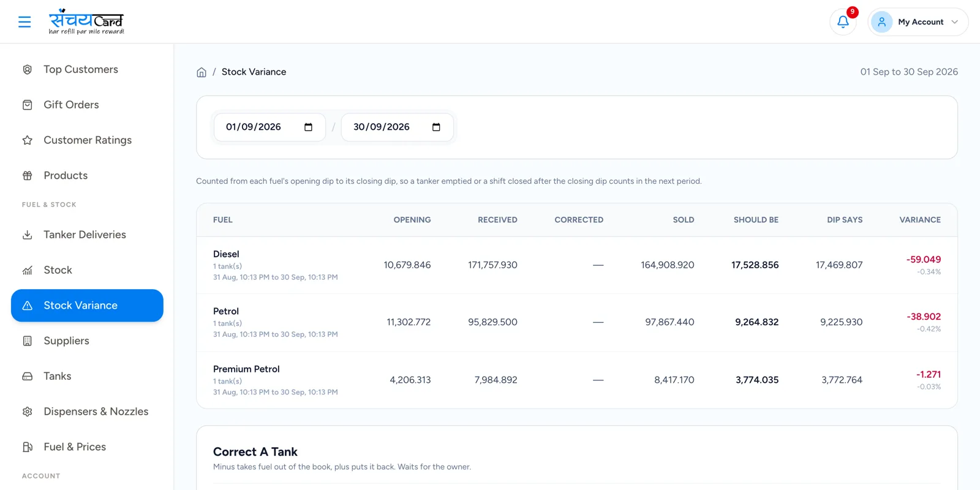This screenshot has height=490, width=980.
Task: Click the Top Customers badge icon
Action: [28, 70]
